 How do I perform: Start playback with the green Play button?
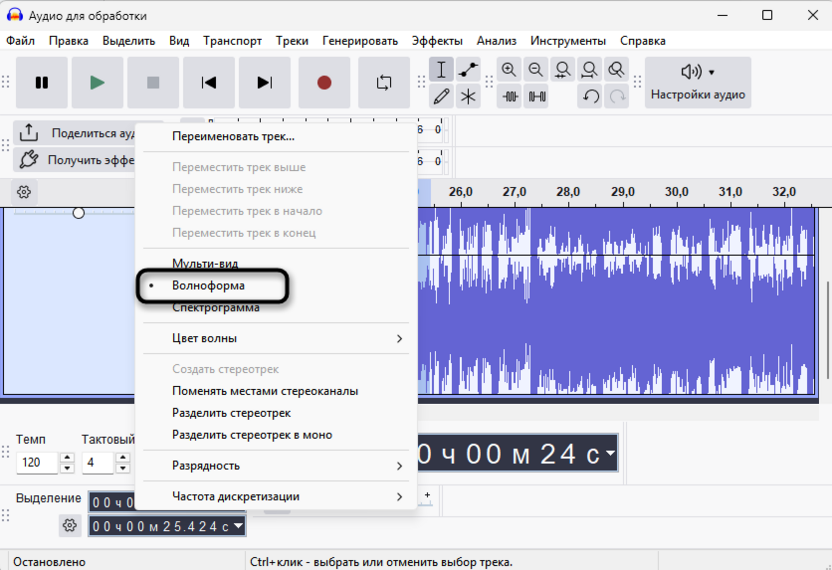point(97,83)
